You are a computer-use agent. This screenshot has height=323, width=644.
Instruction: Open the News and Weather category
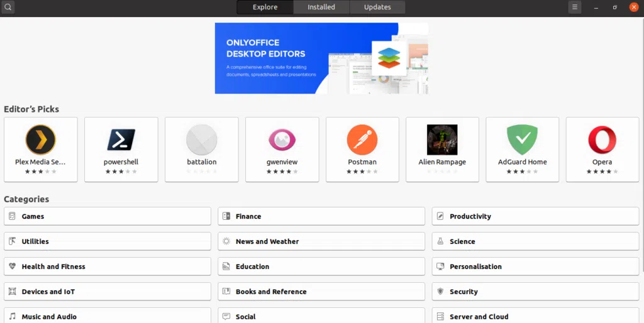321,241
